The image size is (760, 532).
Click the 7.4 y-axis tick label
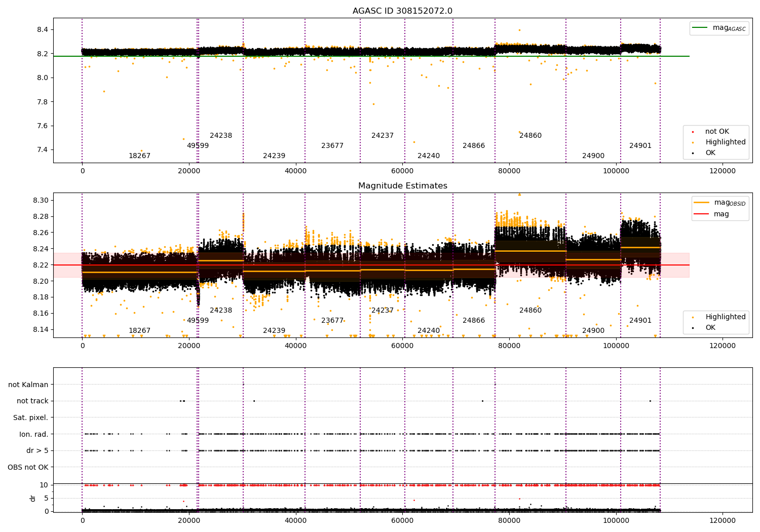pyautogui.click(x=43, y=149)
